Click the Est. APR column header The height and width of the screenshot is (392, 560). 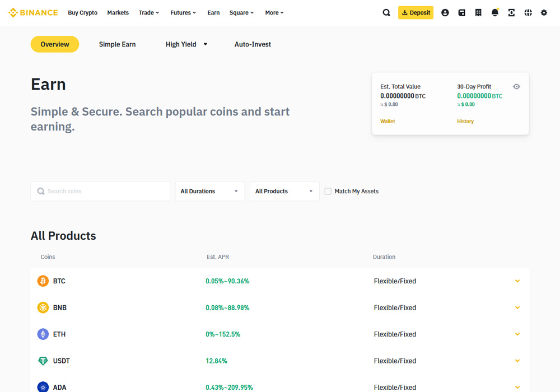[x=218, y=256]
